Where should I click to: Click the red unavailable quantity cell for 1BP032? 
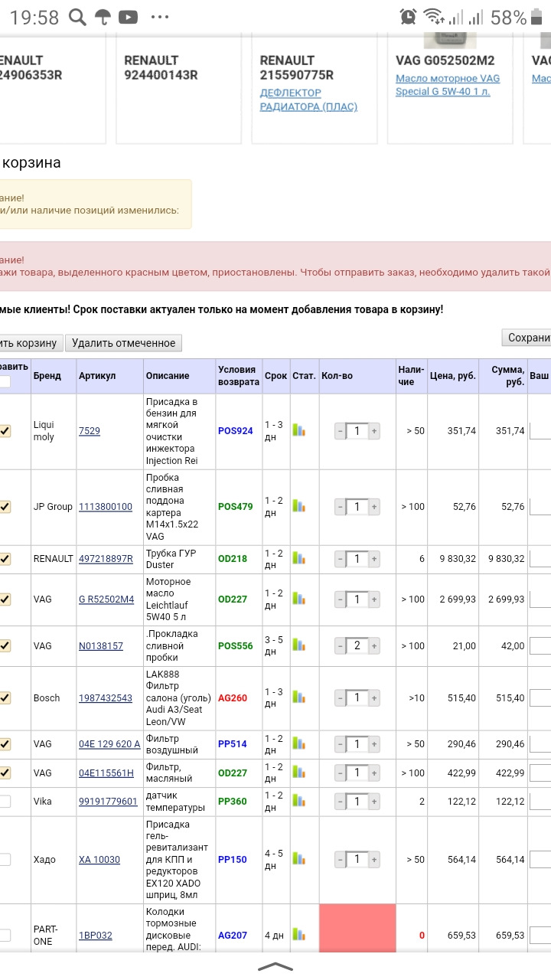pyautogui.click(x=357, y=929)
